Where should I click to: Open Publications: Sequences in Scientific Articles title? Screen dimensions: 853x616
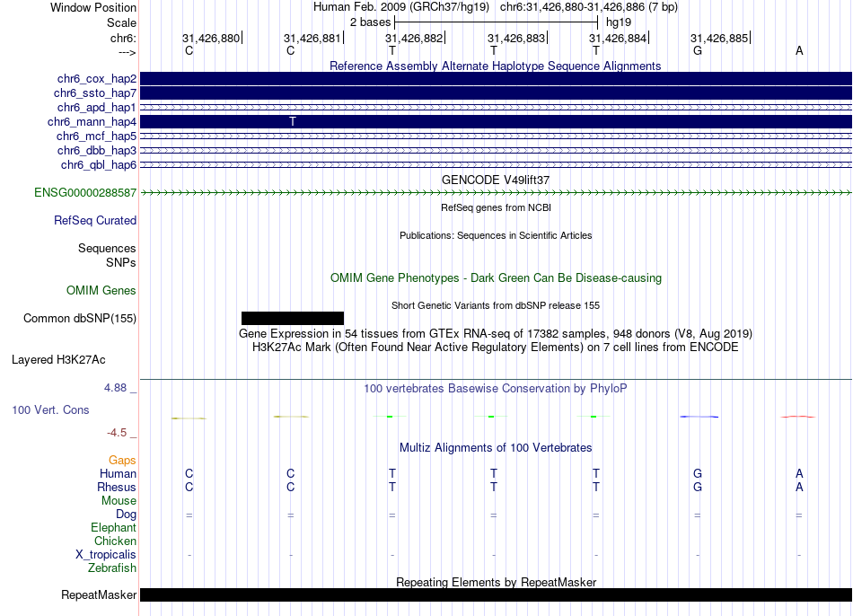point(496,235)
